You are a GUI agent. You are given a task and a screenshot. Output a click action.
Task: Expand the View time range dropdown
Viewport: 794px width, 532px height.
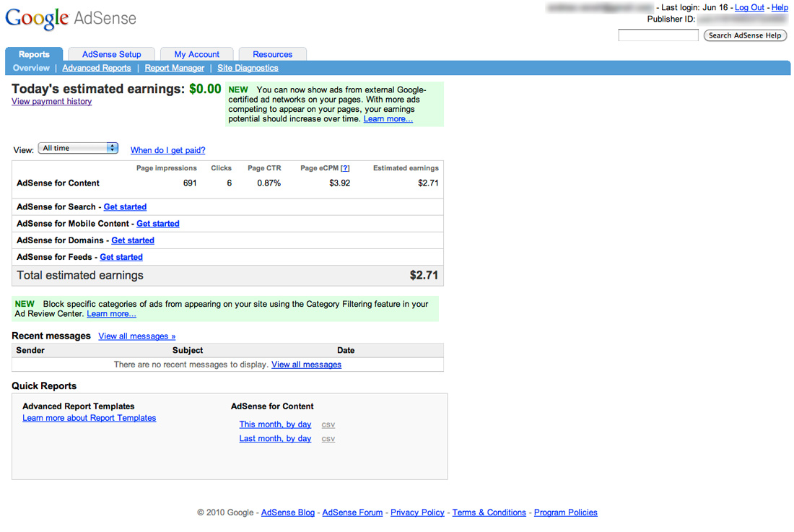click(78, 148)
